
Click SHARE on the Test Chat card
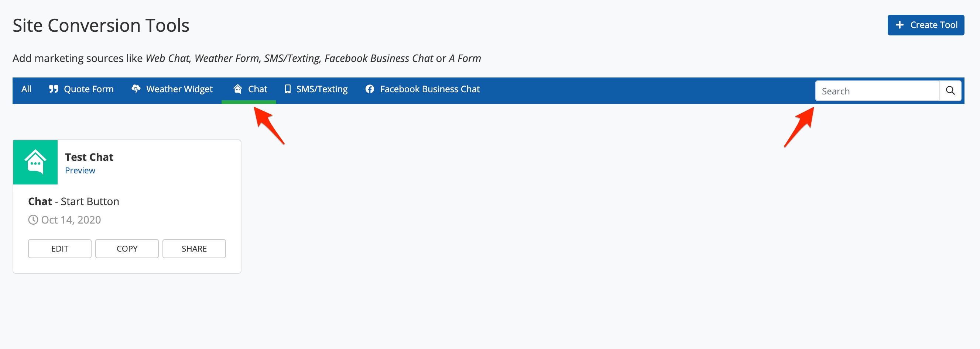coord(194,249)
